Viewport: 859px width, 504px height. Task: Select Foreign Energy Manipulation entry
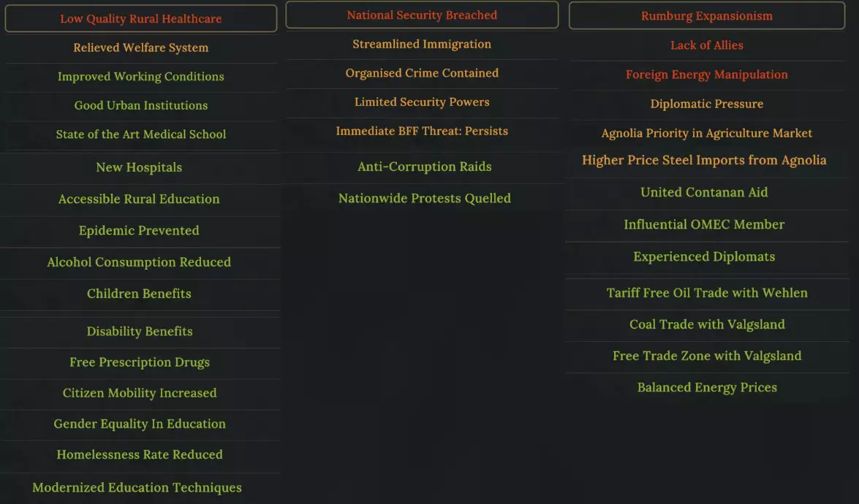point(706,75)
